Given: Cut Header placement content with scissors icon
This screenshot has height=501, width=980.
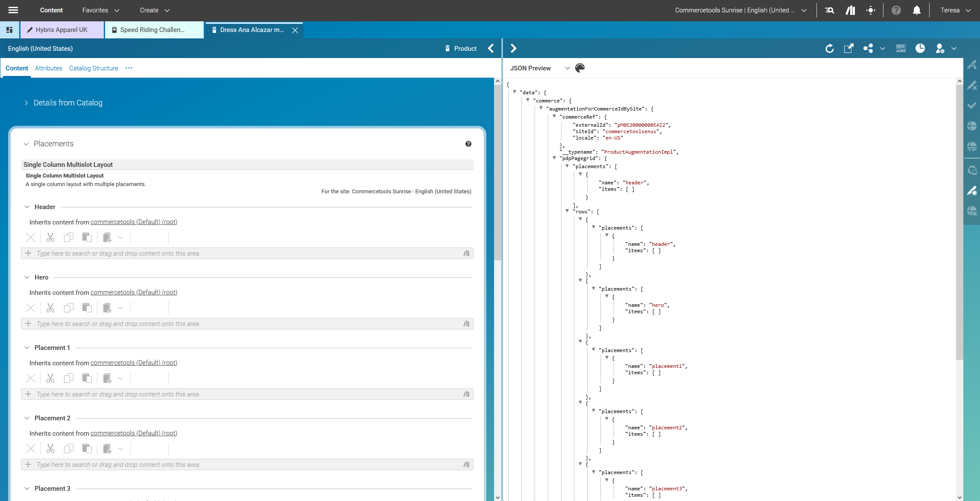Looking at the screenshot, I should (x=50, y=237).
